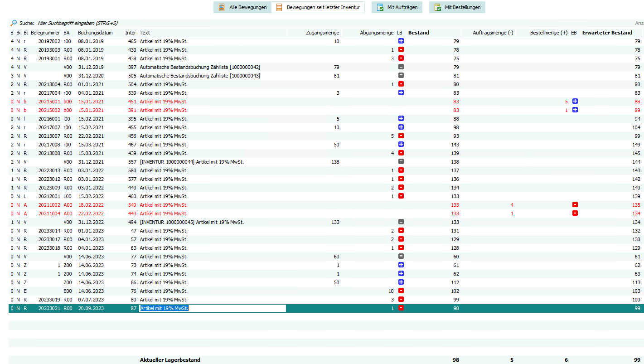Viewport: 644px width, 364px height.
Task: Toggle the Mit Aufträgen filter
Action: tap(397, 7)
